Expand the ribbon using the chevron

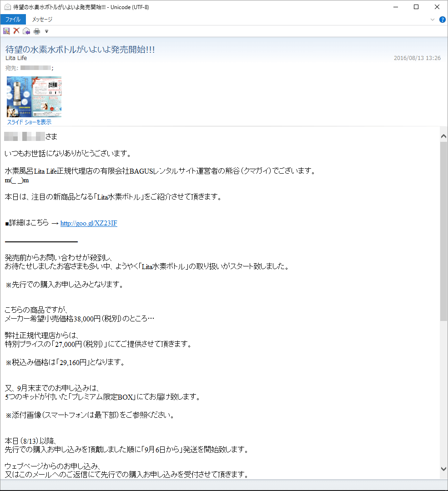pyautogui.click(x=433, y=20)
